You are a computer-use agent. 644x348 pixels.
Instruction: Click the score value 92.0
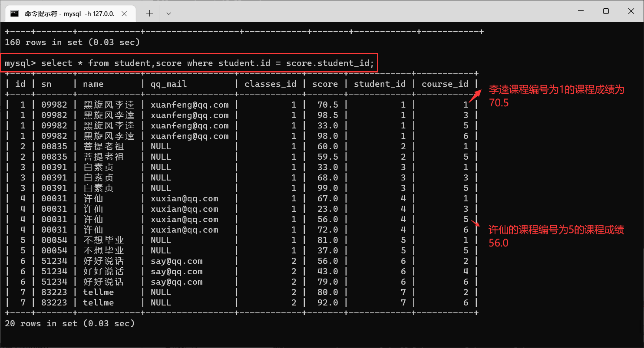click(x=328, y=302)
